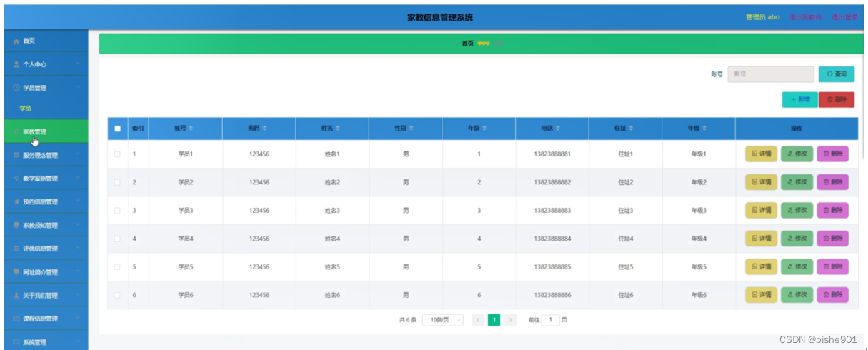
Task: Click 修改 for row 学员1
Action: [x=797, y=154]
